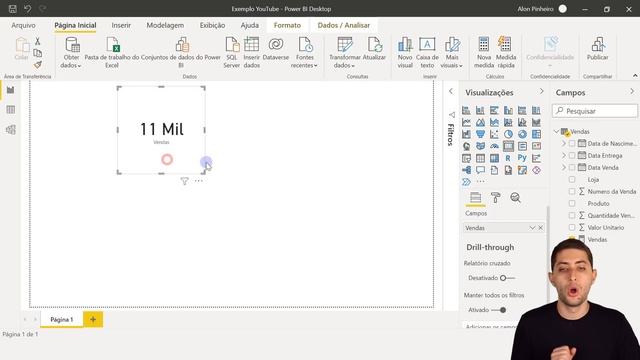This screenshot has width=640, height=360.
Task: Click the Dataverse ribbon icon
Action: pos(276,49)
